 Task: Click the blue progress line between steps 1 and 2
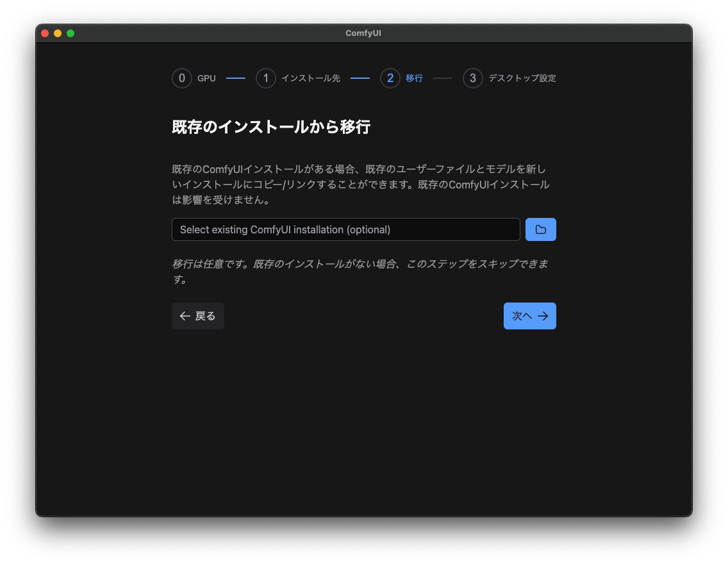pos(360,78)
